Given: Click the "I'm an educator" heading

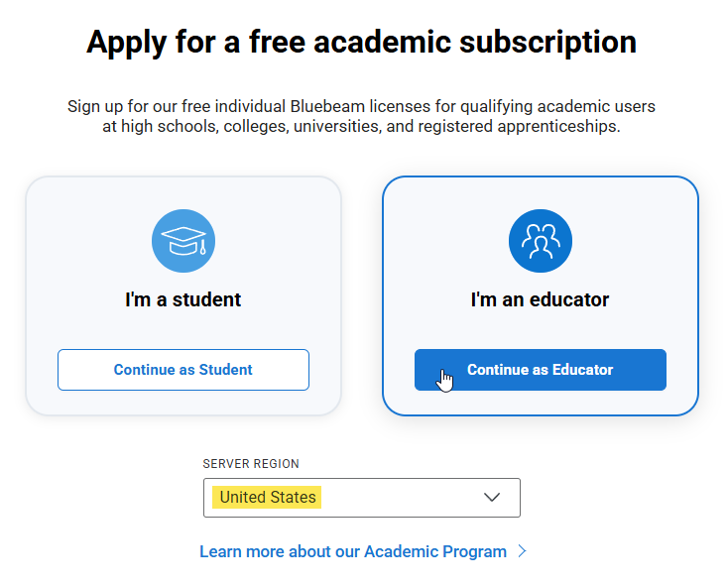Looking at the screenshot, I should 541,299.
